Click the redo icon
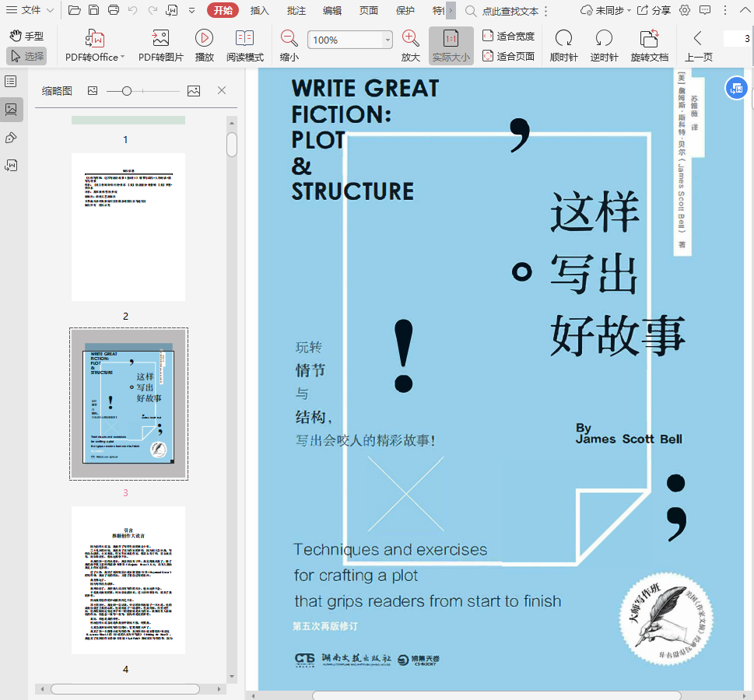 click(153, 10)
